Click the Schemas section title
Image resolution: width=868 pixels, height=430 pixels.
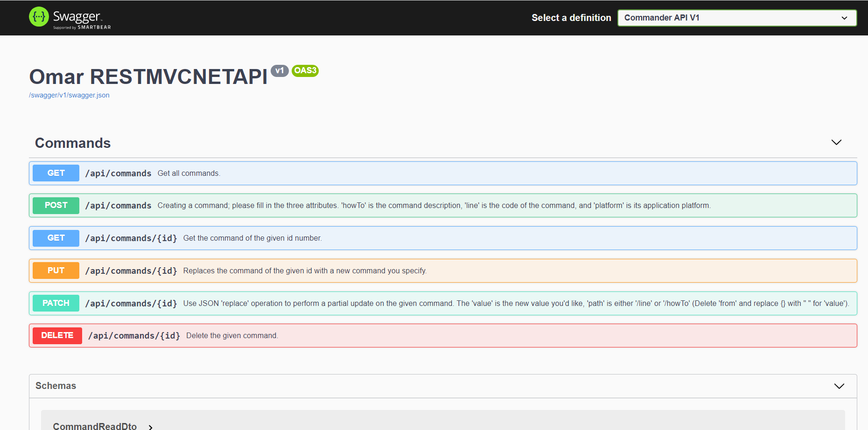[56, 386]
